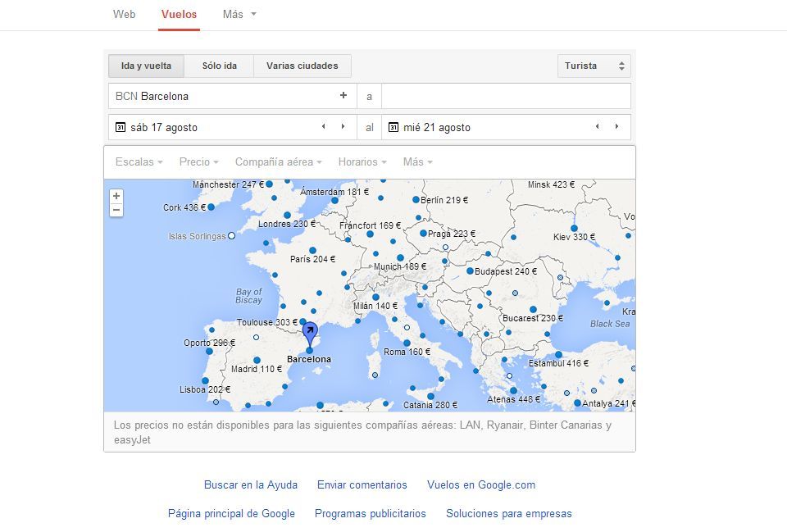This screenshot has width=787, height=532.
Task: Zoom out on the flight map
Action: pyautogui.click(x=116, y=210)
